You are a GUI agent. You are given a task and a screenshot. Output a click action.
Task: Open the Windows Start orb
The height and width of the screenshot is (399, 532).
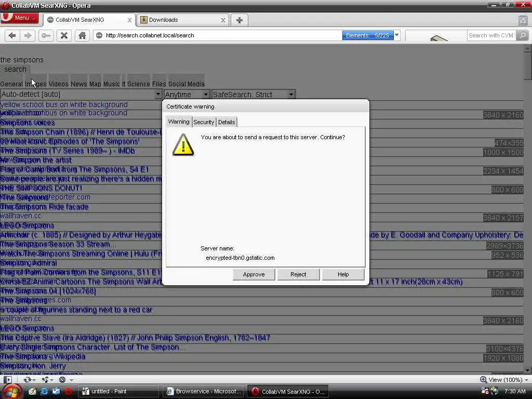[11, 392]
